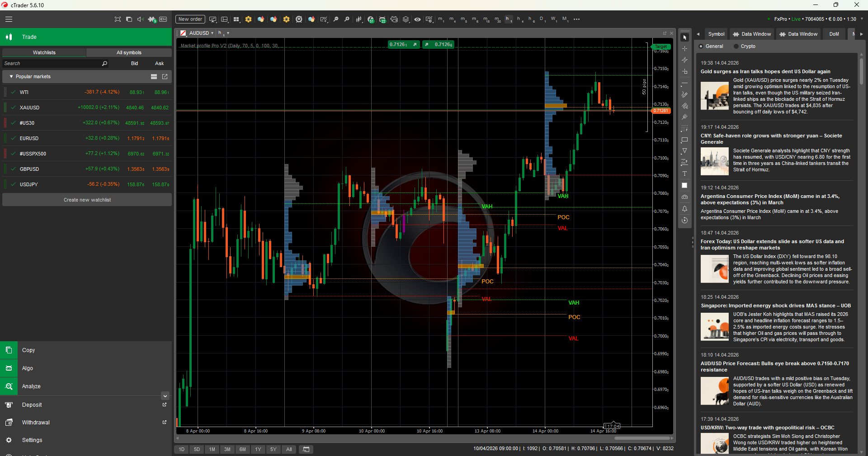Collapse the Popular markets watchlist

pos(10,76)
